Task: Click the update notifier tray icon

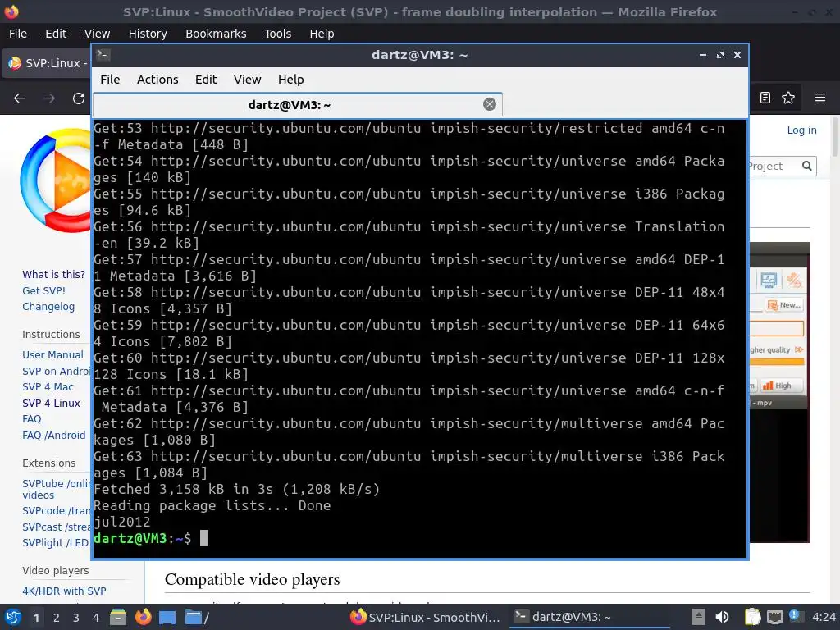Action: tap(796, 617)
